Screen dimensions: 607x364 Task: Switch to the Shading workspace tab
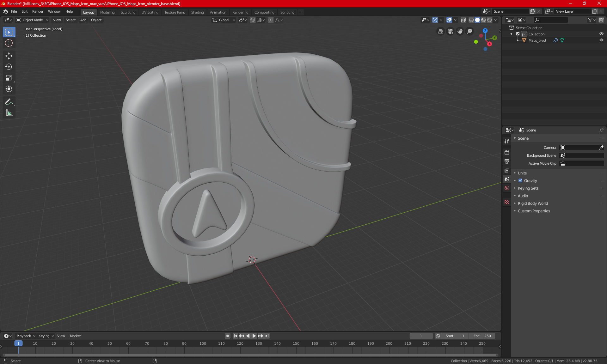[197, 12]
